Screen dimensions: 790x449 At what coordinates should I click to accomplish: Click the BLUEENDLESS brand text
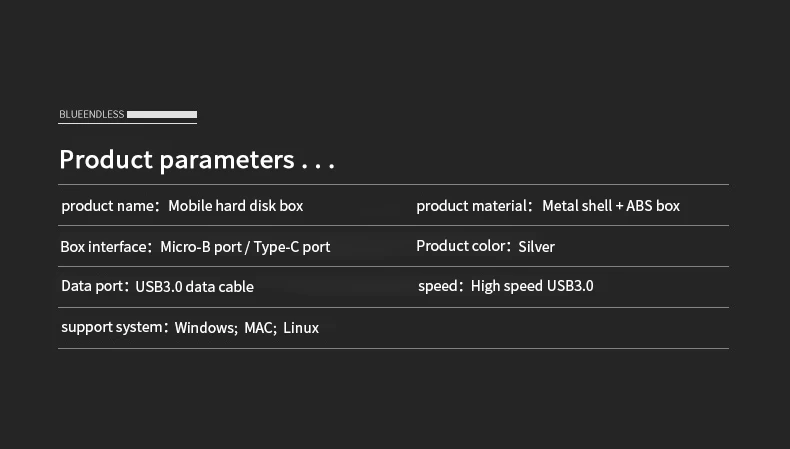[x=92, y=115]
